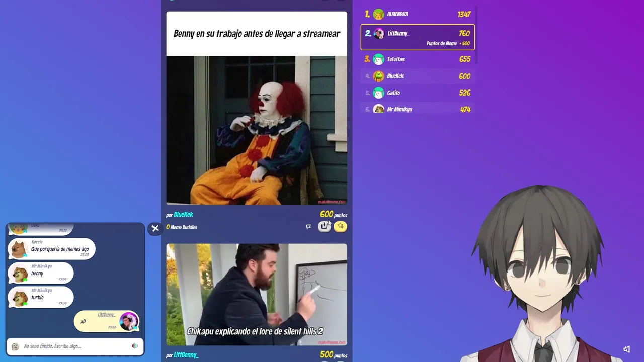Image resolution: width=644 pixels, height=362 pixels.
Task: Flag the BlueKek meme with report icon
Action: [x=308, y=227]
